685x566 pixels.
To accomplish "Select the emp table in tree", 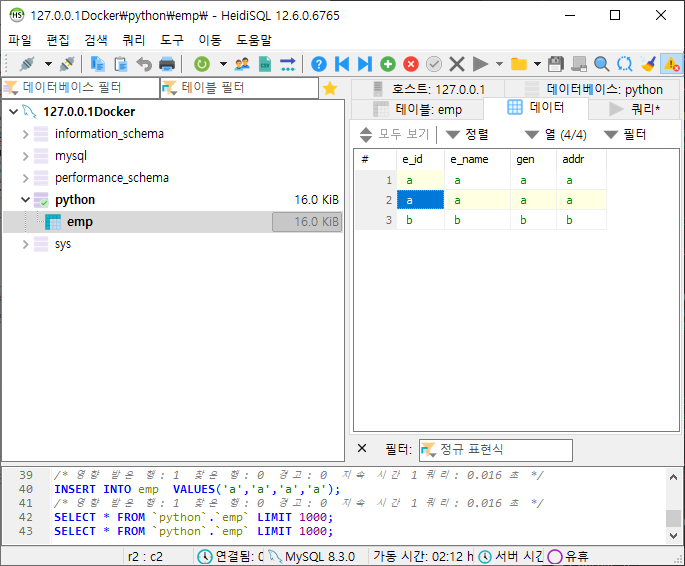I will [x=80, y=222].
